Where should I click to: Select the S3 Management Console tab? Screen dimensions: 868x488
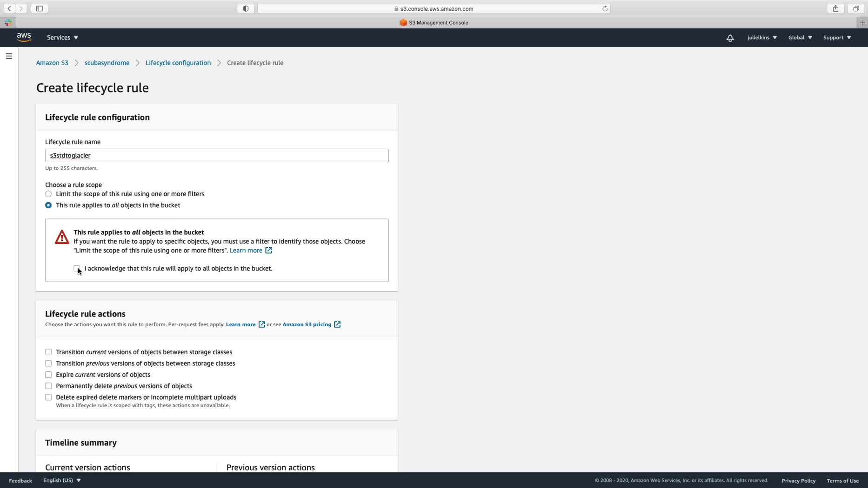434,22
